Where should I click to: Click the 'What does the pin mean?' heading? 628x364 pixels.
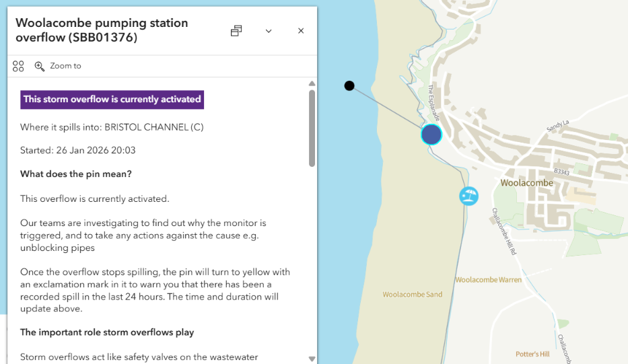click(76, 174)
